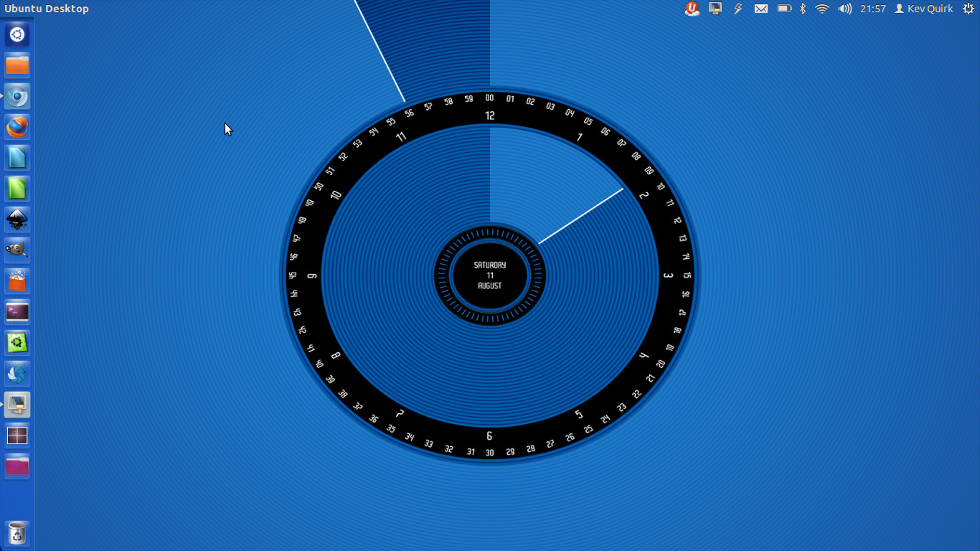This screenshot has height=551, width=980.
Task: Open the Trash bin
Action: pyautogui.click(x=17, y=533)
